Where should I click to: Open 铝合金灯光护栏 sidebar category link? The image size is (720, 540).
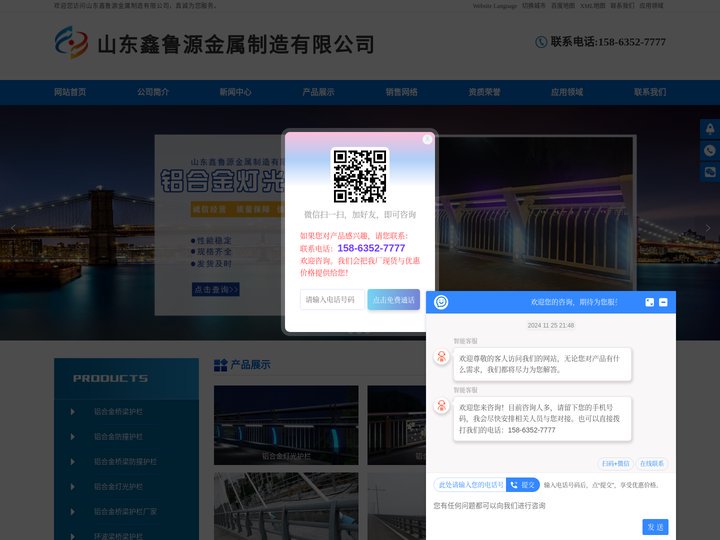click(x=118, y=487)
